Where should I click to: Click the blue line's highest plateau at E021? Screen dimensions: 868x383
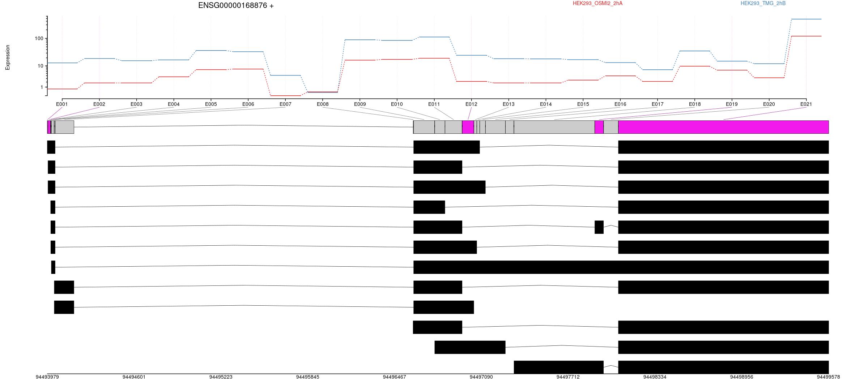(806, 19)
